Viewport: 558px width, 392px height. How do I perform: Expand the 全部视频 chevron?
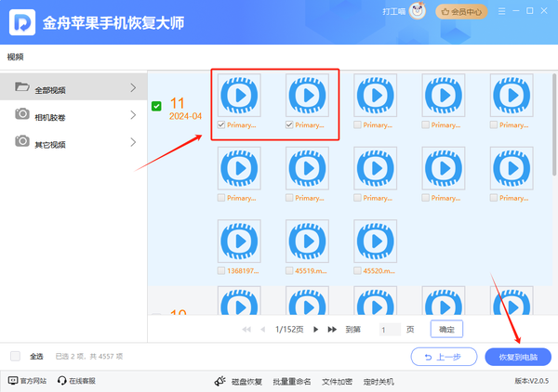[x=133, y=88]
